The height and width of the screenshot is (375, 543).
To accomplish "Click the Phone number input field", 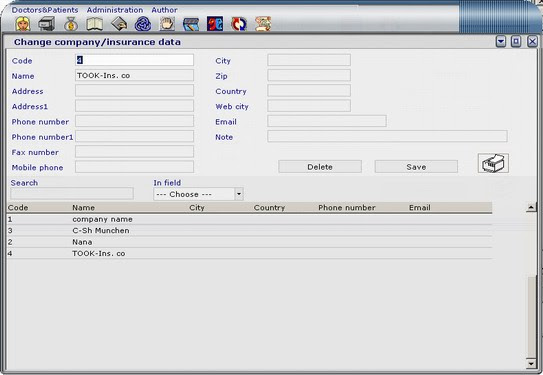I will click(134, 121).
